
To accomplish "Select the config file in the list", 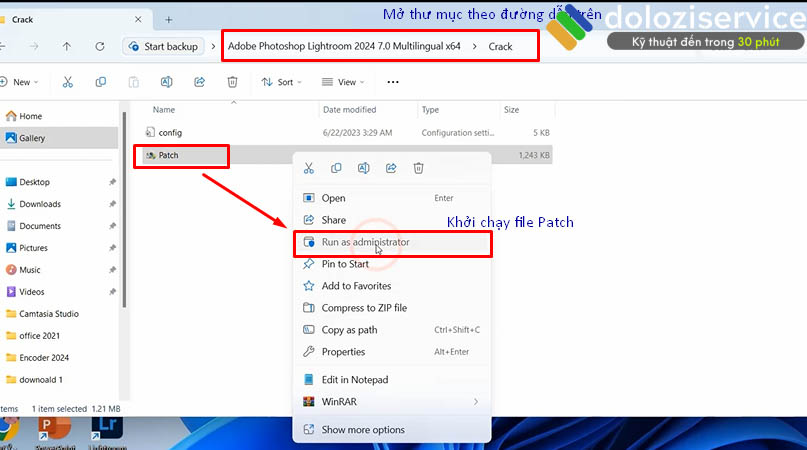I will point(169,132).
